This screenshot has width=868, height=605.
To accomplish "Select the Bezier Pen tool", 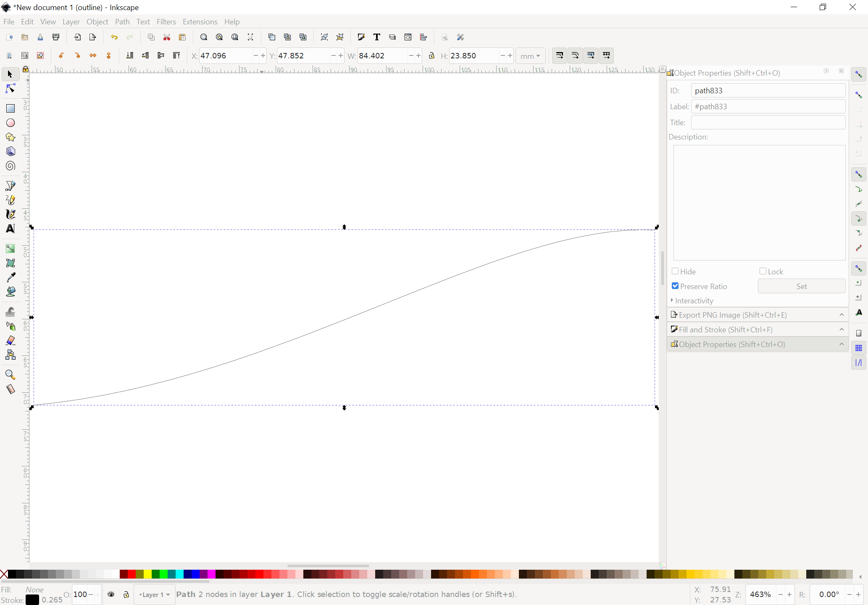I will coord(11,186).
